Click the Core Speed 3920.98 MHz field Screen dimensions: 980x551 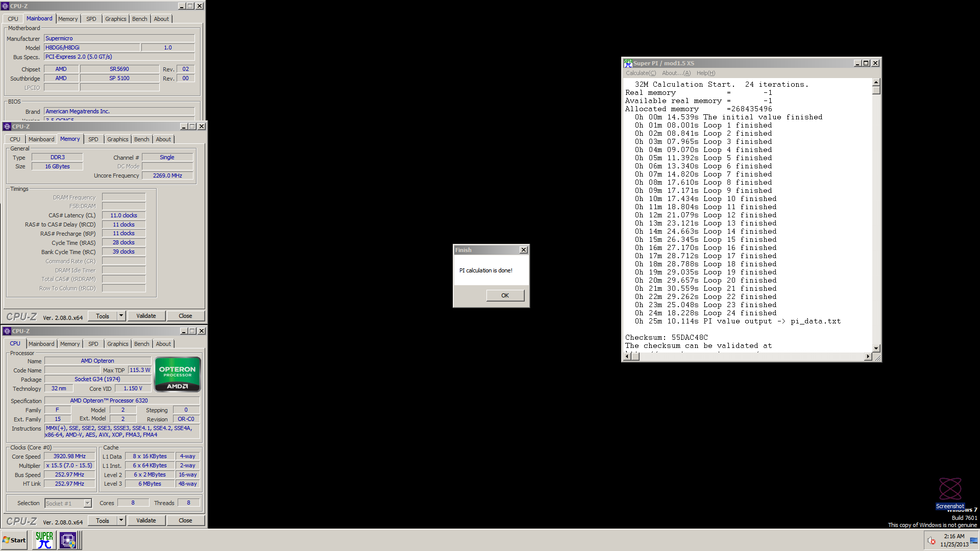(x=69, y=456)
